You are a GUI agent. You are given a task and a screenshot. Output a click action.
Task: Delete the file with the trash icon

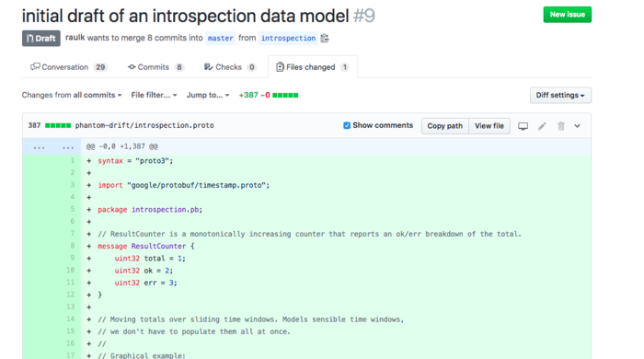[x=561, y=126]
